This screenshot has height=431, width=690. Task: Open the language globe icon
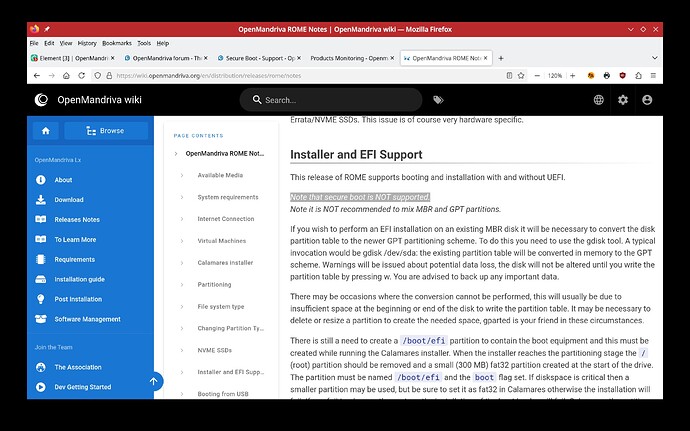[x=598, y=100]
